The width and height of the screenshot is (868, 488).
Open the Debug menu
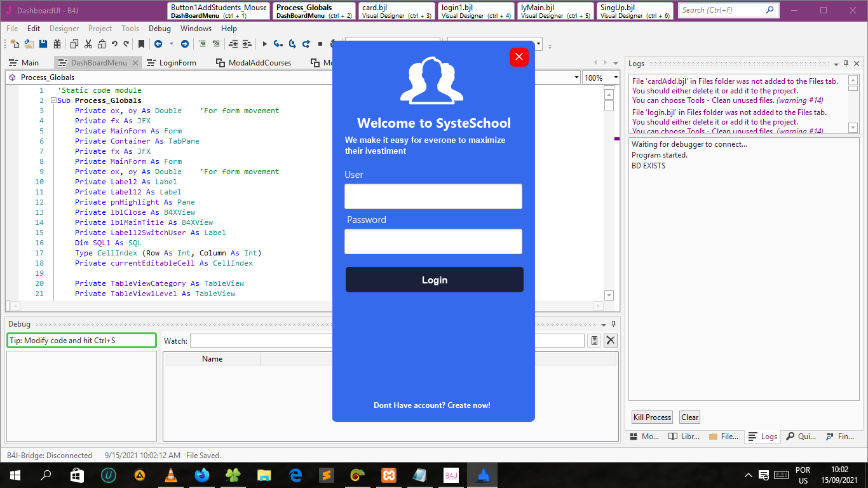click(159, 29)
